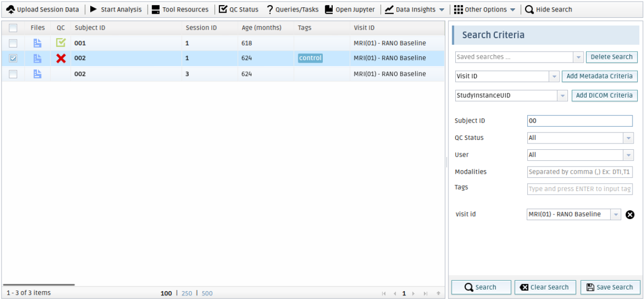The image size is (644, 299).
Task: Tick the checkbox for subject 001
Action: coord(13,43)
